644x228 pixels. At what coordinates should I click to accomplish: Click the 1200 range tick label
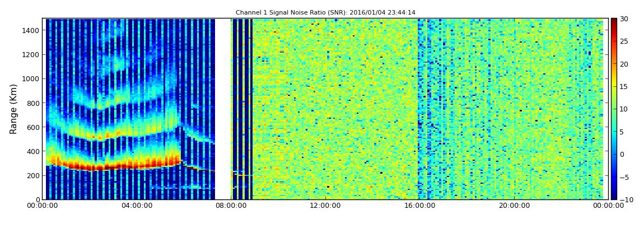[x=32, y=55]
